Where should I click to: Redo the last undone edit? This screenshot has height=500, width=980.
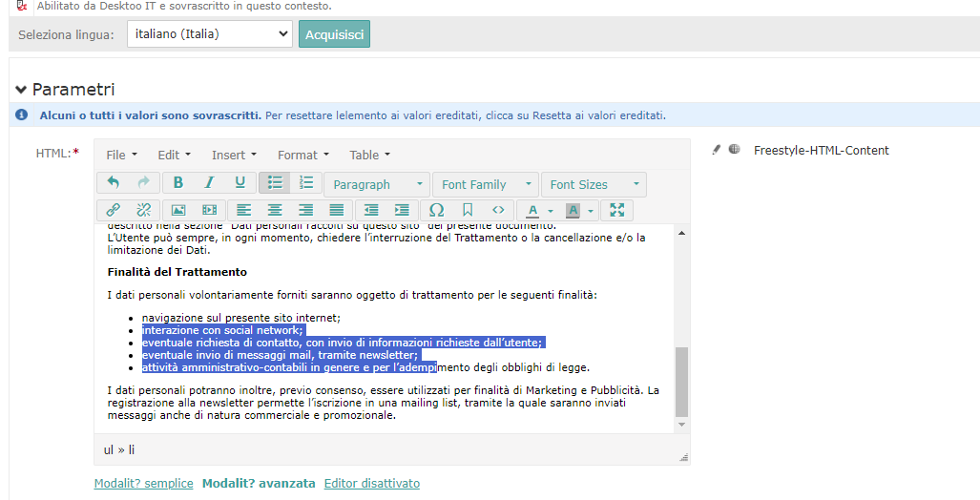click(x=144, y=182)
